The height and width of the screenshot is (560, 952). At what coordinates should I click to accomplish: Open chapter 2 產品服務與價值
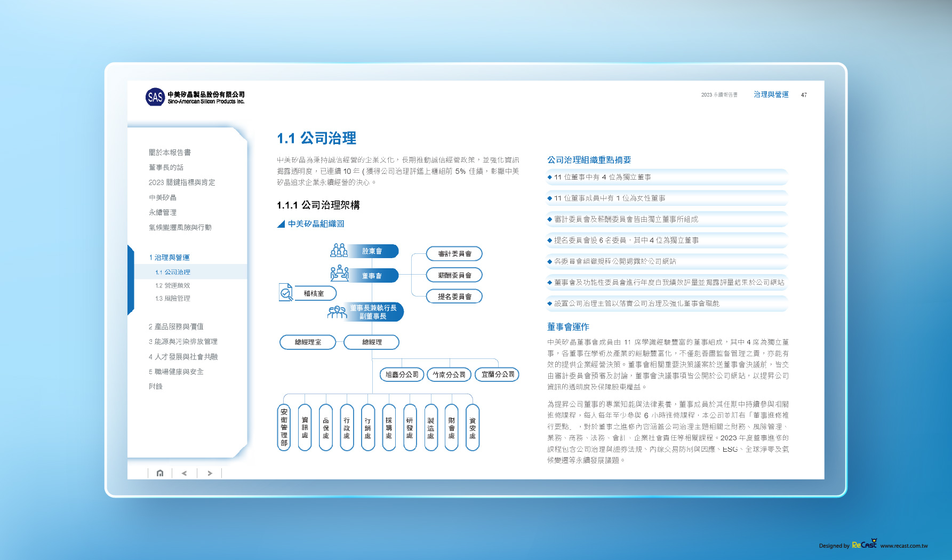(x=176, y=326)
